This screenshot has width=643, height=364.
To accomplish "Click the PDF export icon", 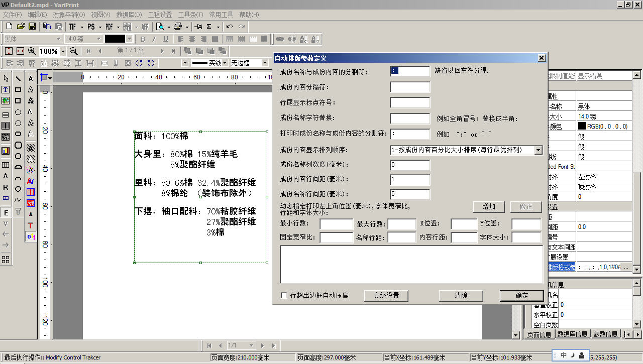I will [x=109, y=27].
